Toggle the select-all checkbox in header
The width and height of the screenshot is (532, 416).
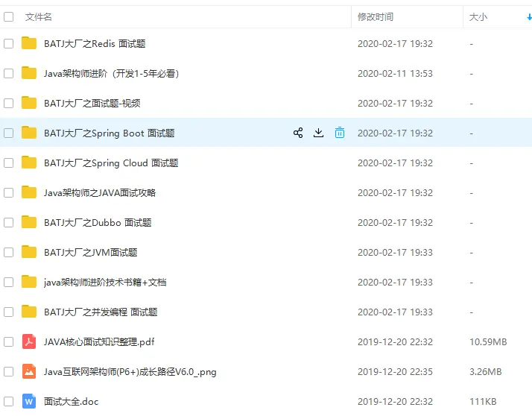tap(8, 16)
